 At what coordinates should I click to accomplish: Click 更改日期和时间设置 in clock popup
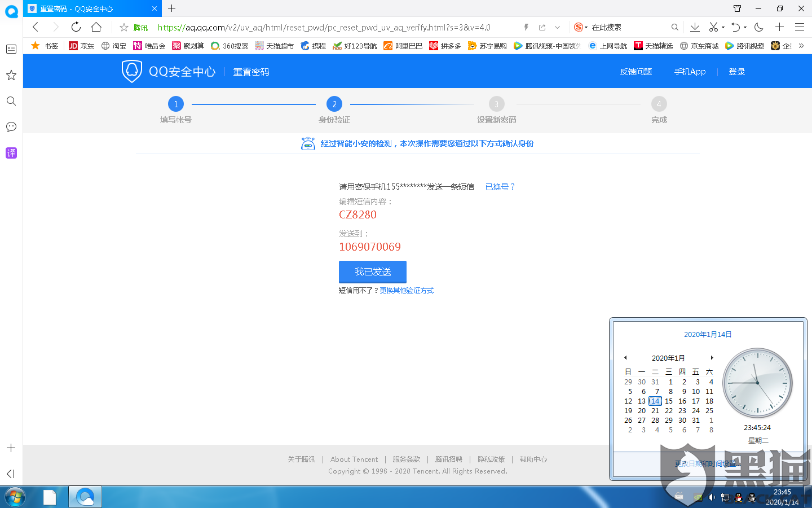707,462
